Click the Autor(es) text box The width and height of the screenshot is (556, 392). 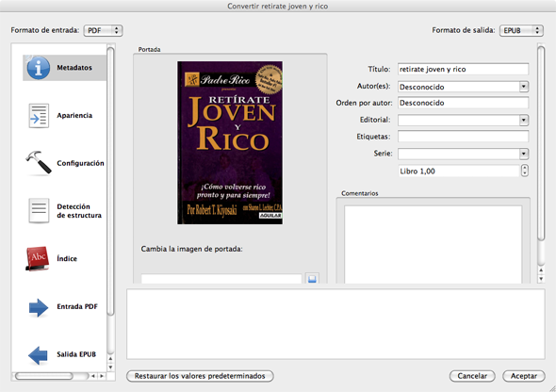459,87
